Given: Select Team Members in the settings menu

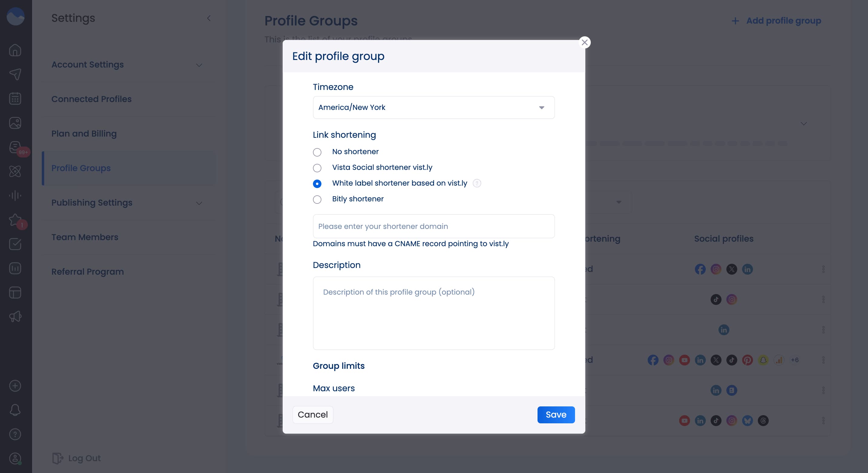Looking at the screenshot, I should pos(85,237).
